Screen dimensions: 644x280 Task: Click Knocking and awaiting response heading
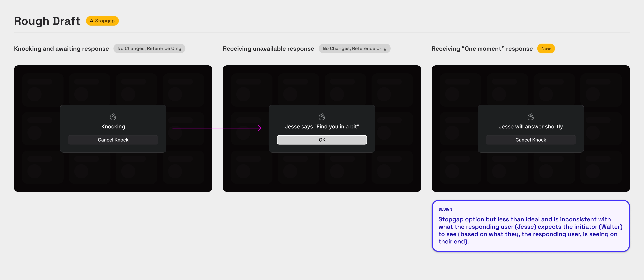[61, 49]
